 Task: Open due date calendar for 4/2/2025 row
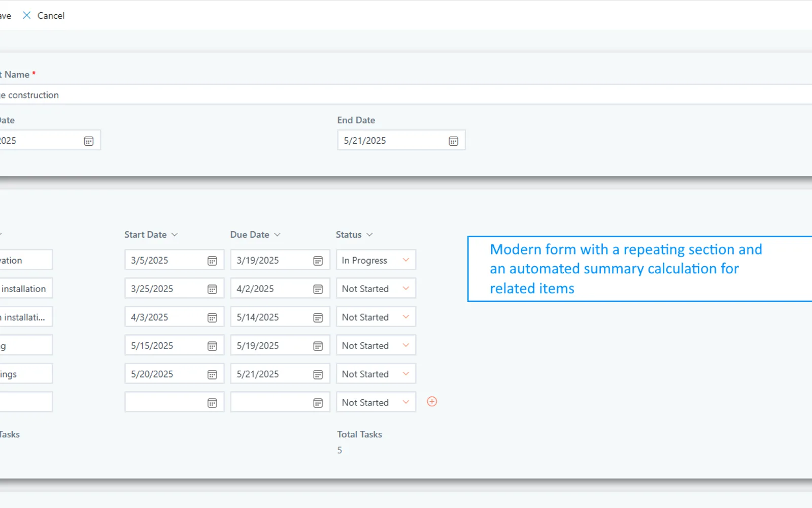click(x=318, y=289)
